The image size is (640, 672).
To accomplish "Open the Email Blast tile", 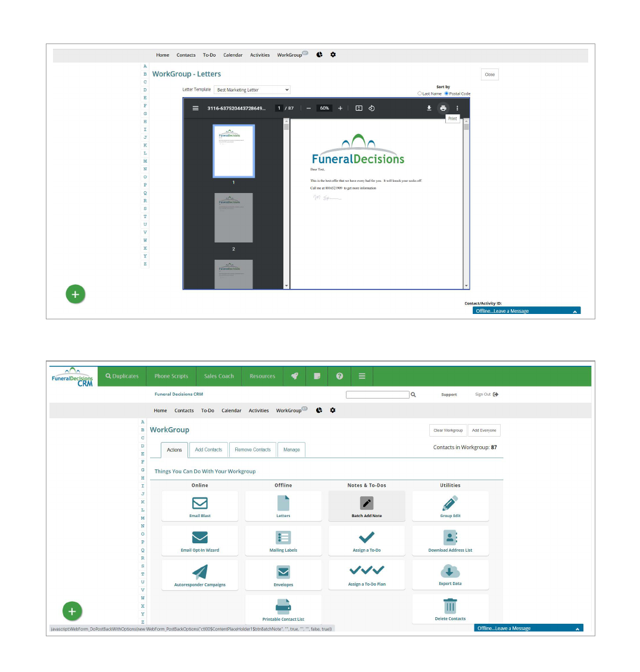I will pyautogui.click(x=200, y=506).
